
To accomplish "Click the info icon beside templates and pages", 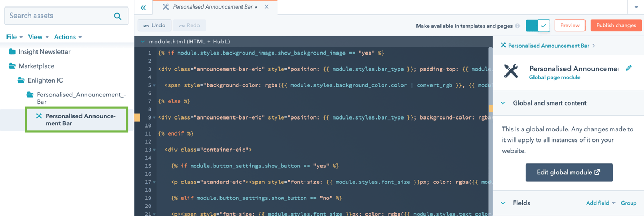I will click(x=517, y=26).
